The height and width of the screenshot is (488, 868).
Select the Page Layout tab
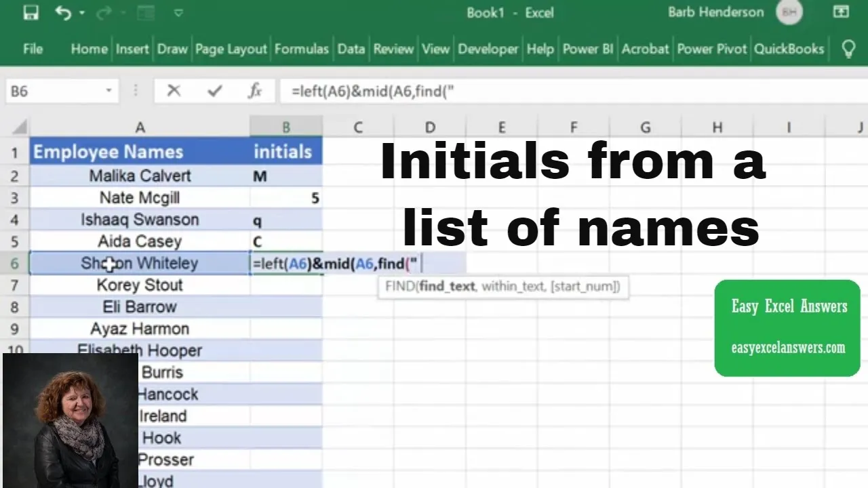point(231,49)
